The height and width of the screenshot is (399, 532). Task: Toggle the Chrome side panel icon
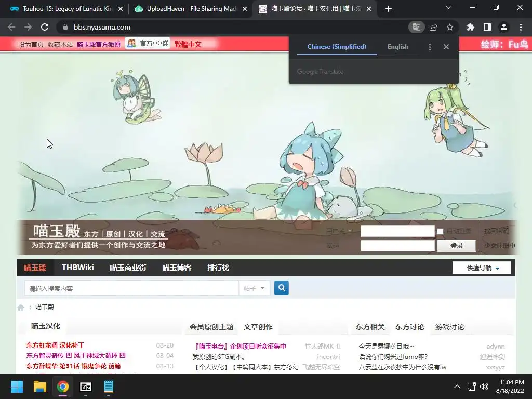coord(487,27)
